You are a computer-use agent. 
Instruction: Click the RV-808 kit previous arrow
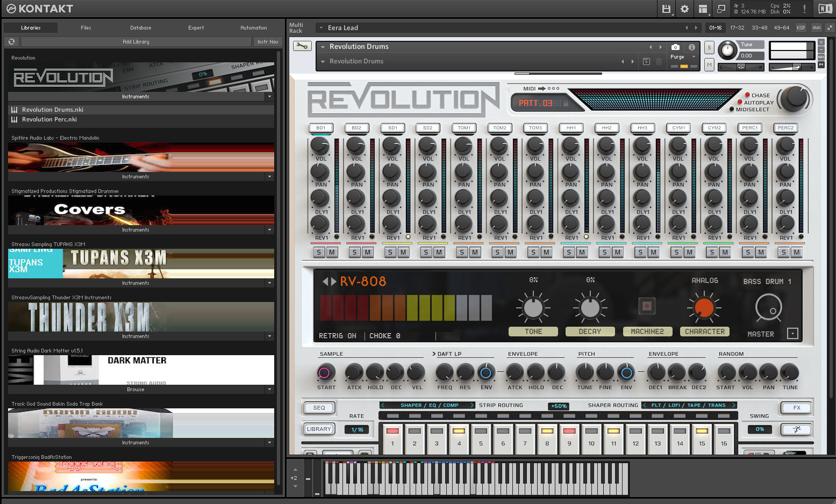(x=325, y=281)
